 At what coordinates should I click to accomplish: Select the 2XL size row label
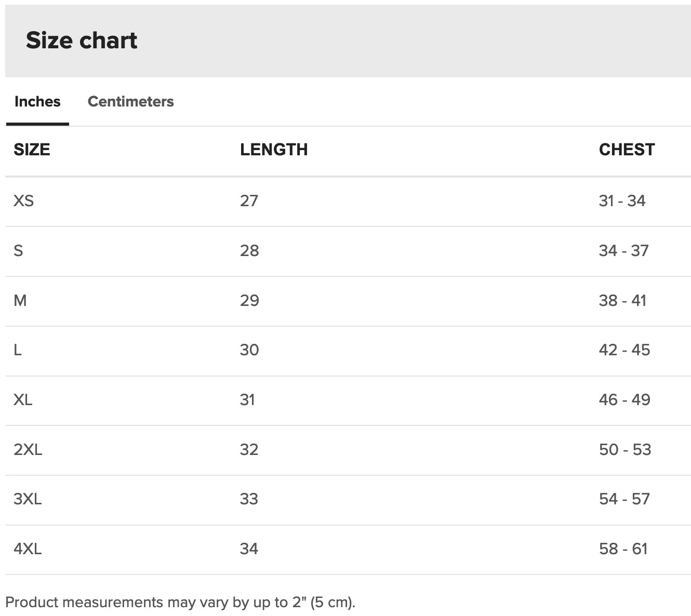point(28,449)
